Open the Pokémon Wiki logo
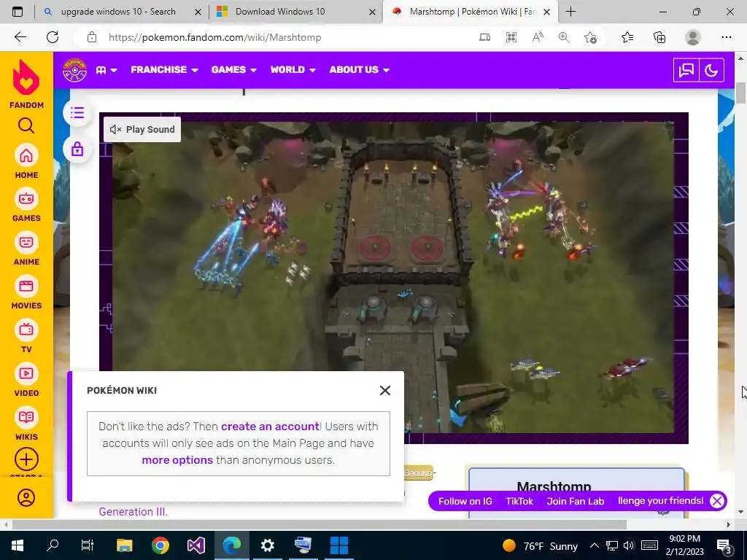747x560 pixels. point(75,70)
